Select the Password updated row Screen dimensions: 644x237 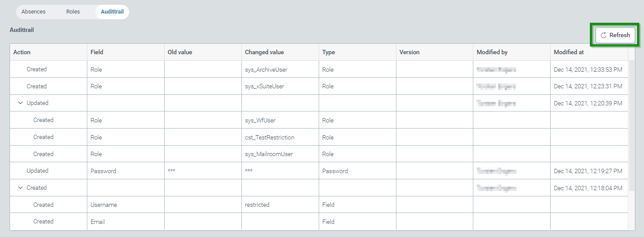click(103, 171)
